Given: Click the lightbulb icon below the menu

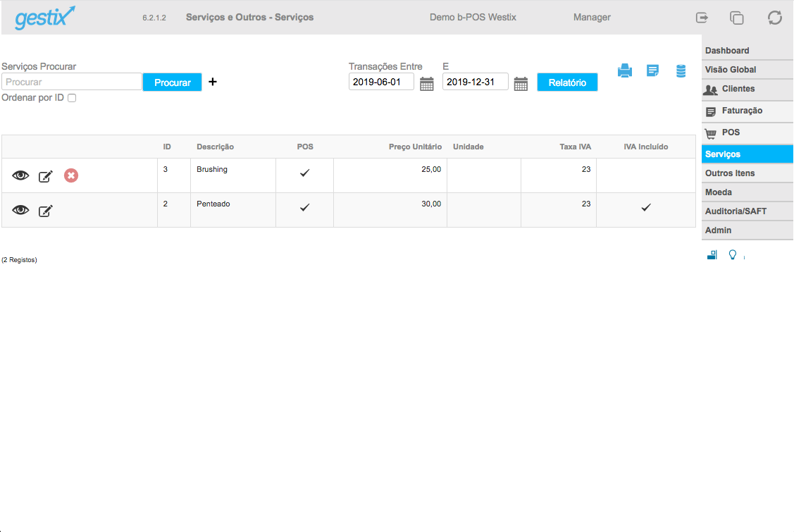Looking at the screenshot, I should (x=732, y=254).
